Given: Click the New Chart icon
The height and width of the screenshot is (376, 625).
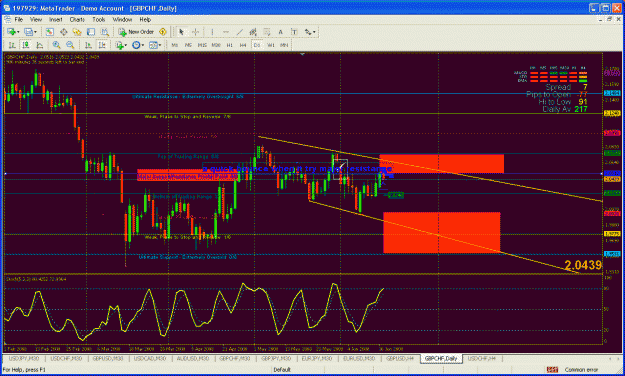Looking at the screenshot, I should (x=11, y=32).
